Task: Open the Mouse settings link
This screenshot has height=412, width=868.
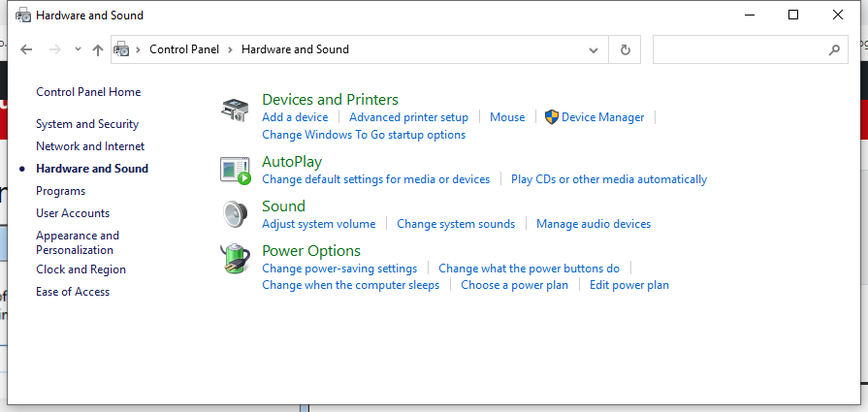Action: 507,117
